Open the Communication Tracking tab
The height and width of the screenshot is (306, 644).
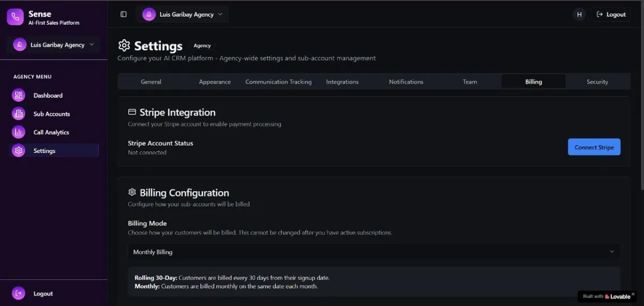click(278, 82)
